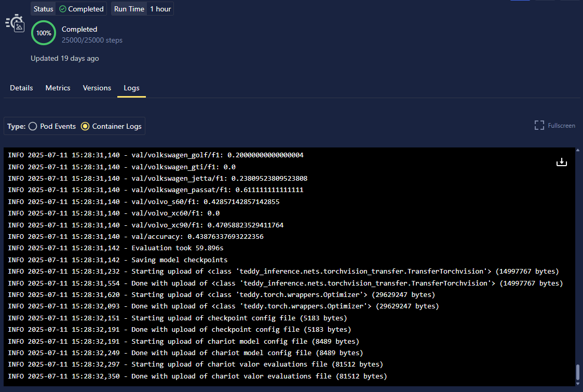The height and width of the screenshot is (392, 583).
Task: Click Starting upload of valor evaluations line
Action: pyautogui.click(x=196, y=364)
